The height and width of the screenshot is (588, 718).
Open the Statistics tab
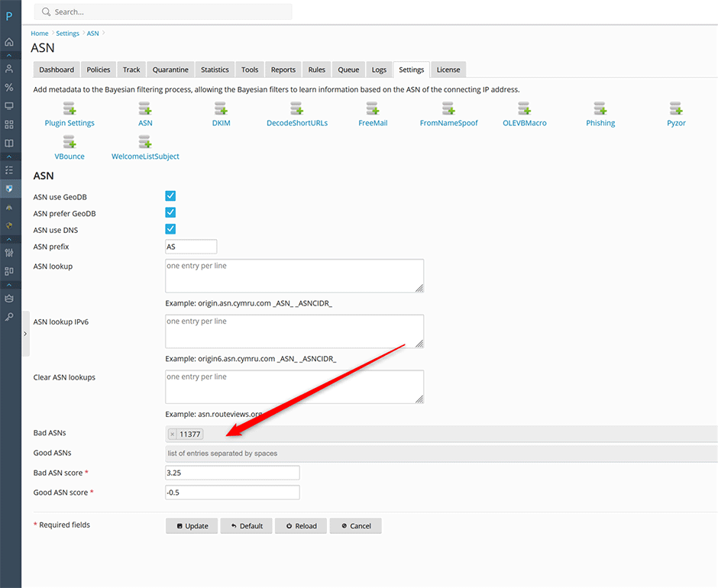(x=215, y=69)
